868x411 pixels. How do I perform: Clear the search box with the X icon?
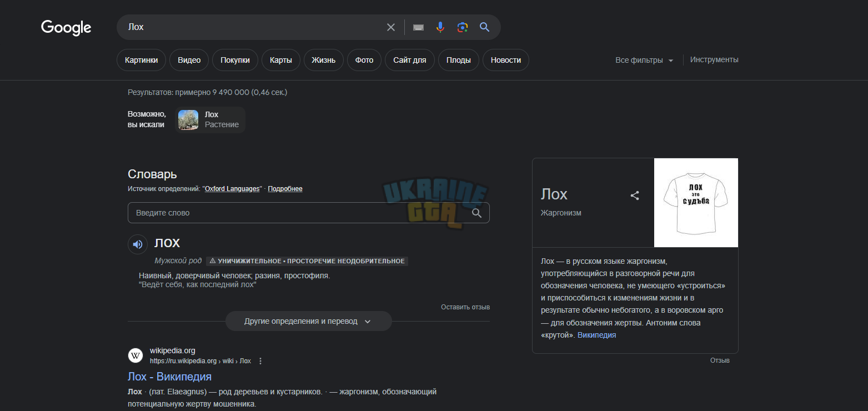[x=391, y=27]
